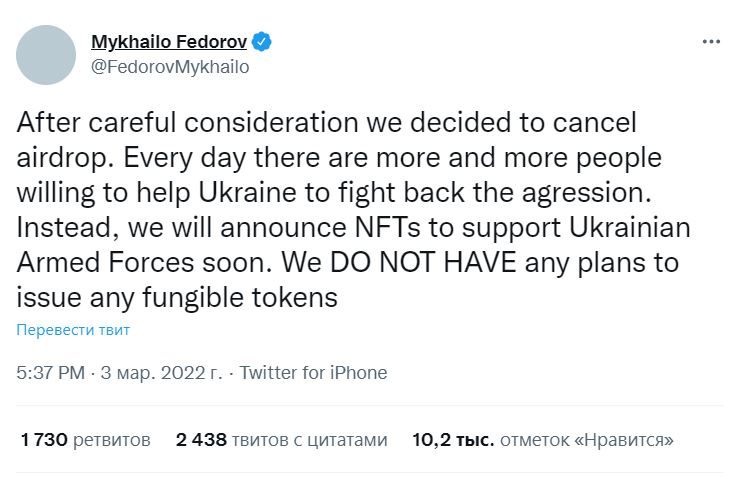
Task: Click the likes number 10,2 тыс.
Action: [x=453, y=440]
